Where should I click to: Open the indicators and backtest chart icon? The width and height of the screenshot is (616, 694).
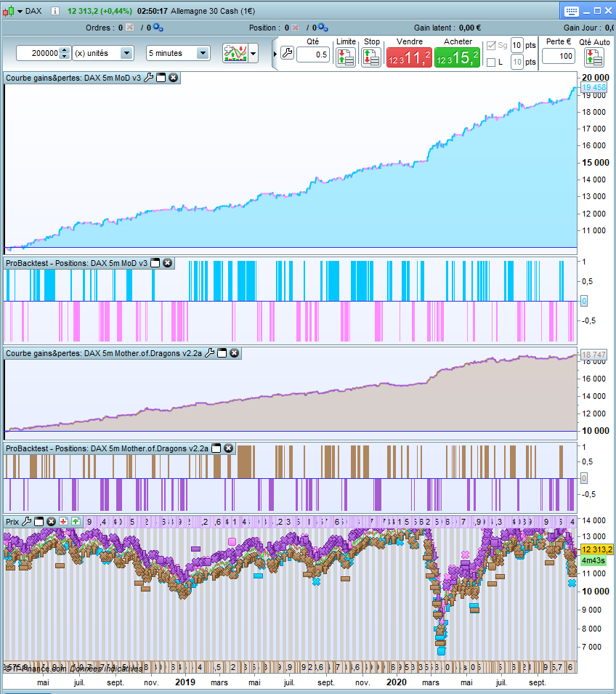[235, 53]
